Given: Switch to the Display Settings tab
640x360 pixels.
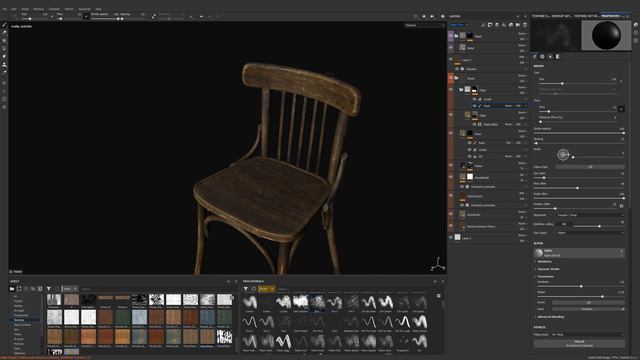Looking at the screenshot, I should coord(562,16).
